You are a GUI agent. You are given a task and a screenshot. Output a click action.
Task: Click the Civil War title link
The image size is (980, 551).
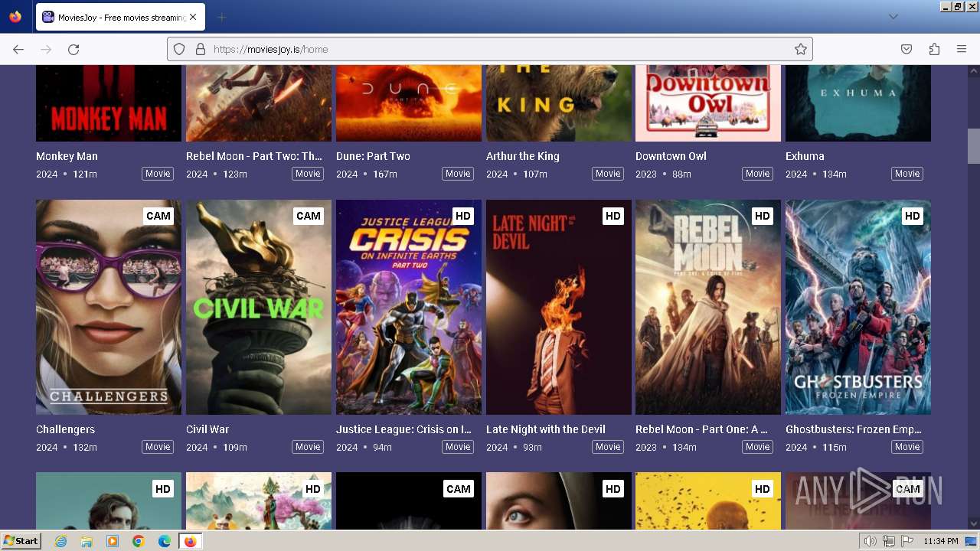coord(207,429)
